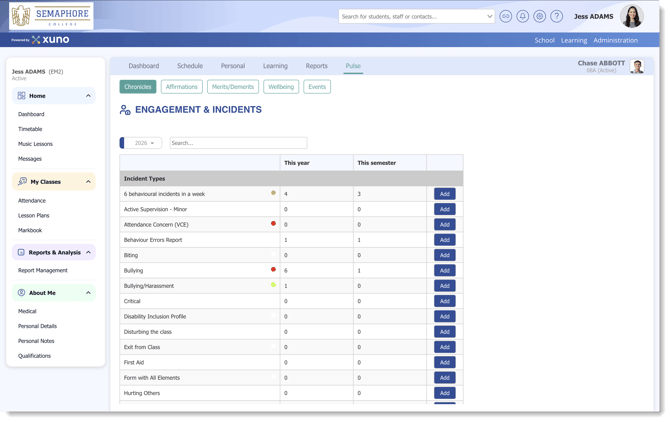The height and width of the screenshot is (422, 670).
Task: Add a Biting incident
Action: pyautogui.click(x=445, y=255)
